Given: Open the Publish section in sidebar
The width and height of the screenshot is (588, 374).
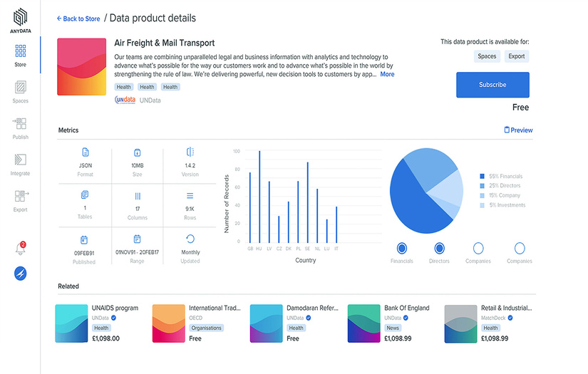Looking at the screenshot, I should coord(20,128).
